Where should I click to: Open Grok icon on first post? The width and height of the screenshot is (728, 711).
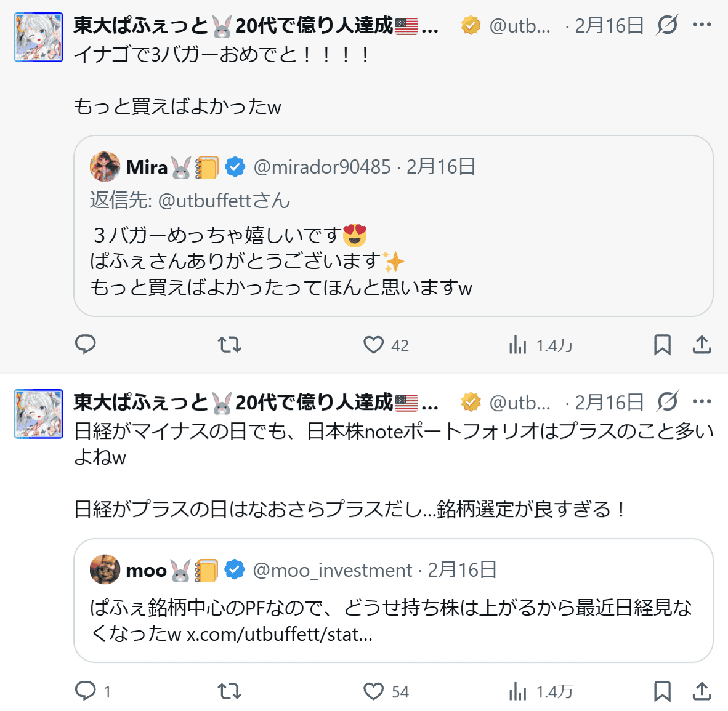(667, 25)
